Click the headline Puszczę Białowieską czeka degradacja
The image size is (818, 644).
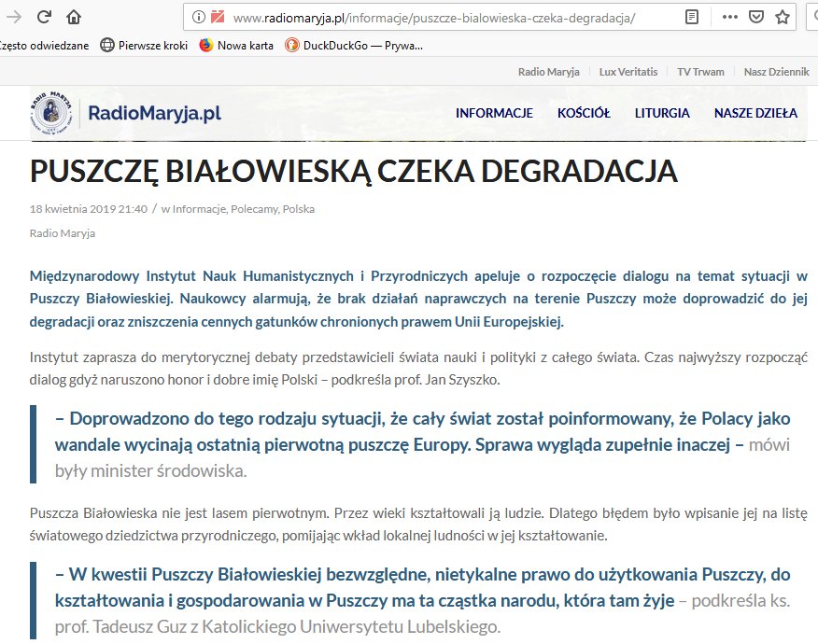(x=353, y=171)
